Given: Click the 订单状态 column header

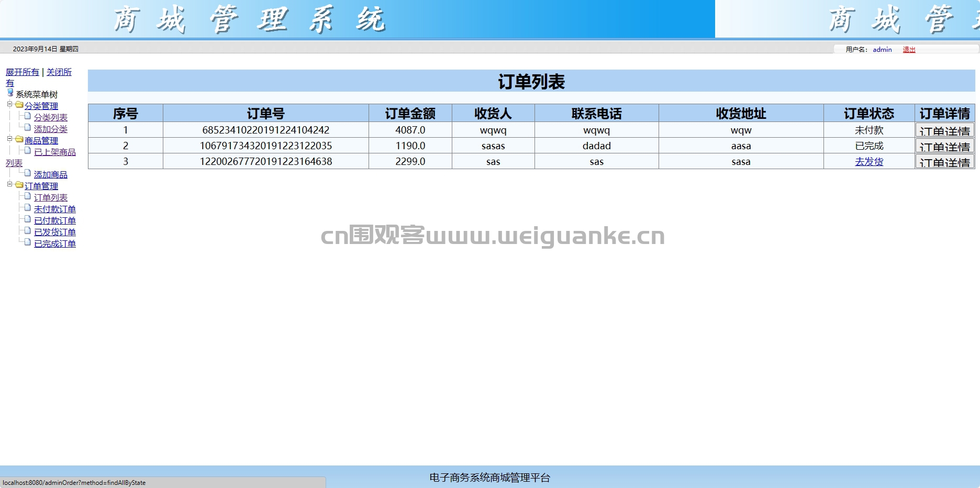Looking at the screenshot, I should [x=869, y=113].
